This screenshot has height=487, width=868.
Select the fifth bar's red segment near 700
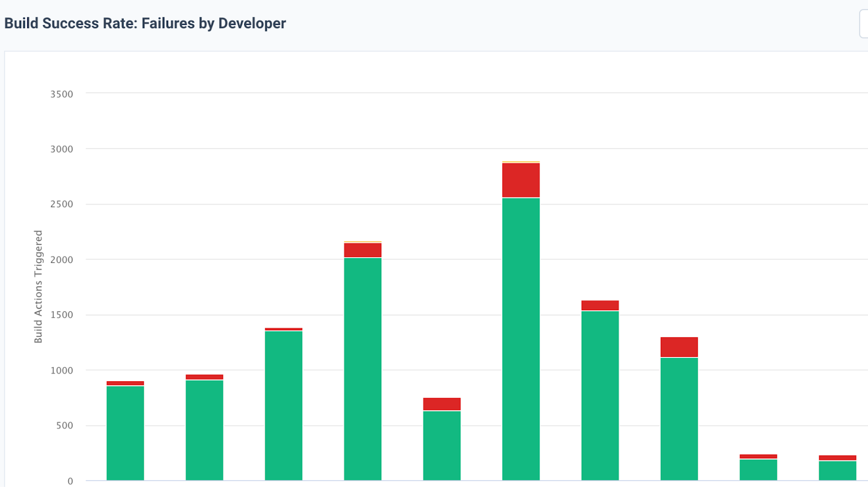pos(442,404)
